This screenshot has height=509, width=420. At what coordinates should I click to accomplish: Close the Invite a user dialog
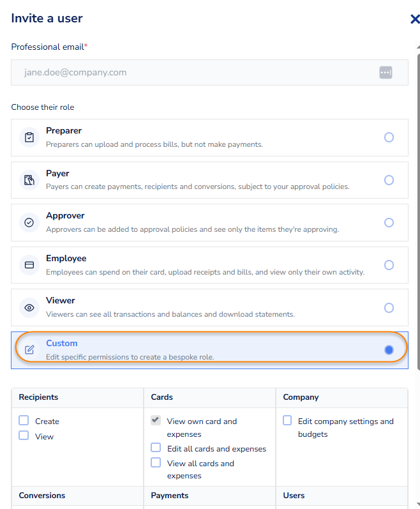tap(414, 19)
